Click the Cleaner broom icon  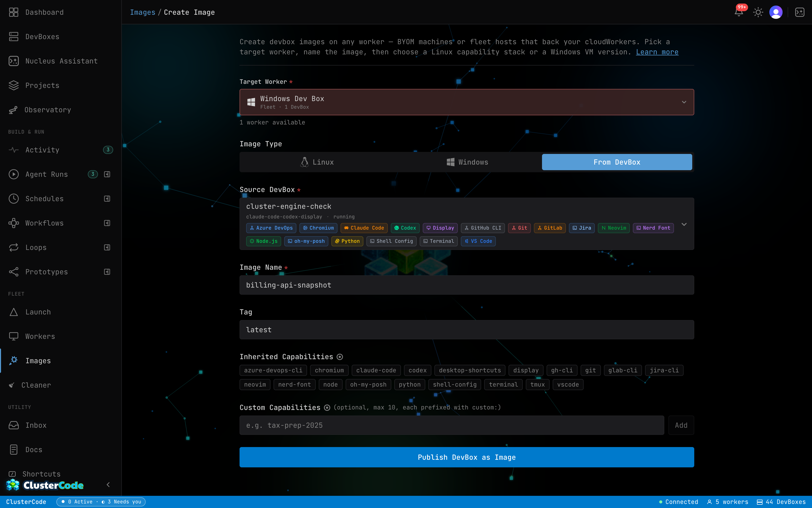coord(12,385)
